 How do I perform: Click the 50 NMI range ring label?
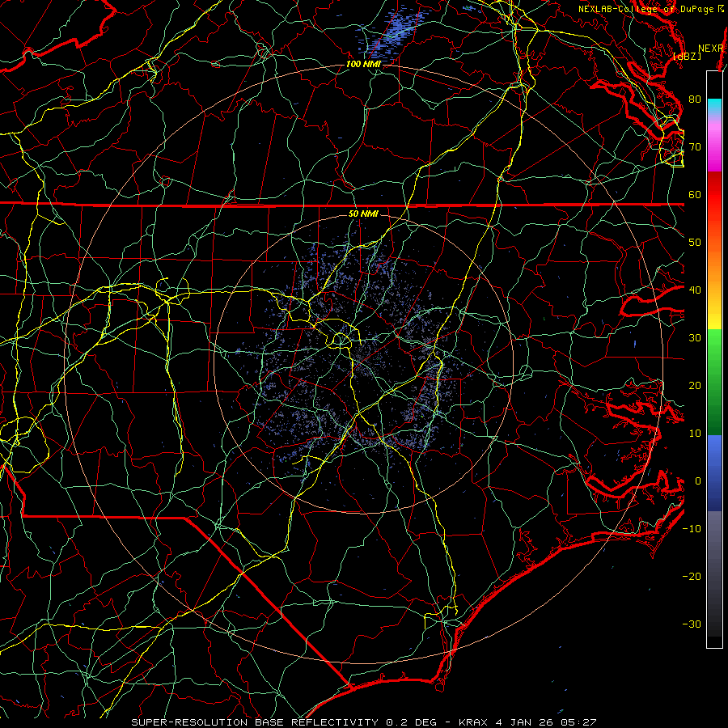pyautogui.click(x=363, y=214)
